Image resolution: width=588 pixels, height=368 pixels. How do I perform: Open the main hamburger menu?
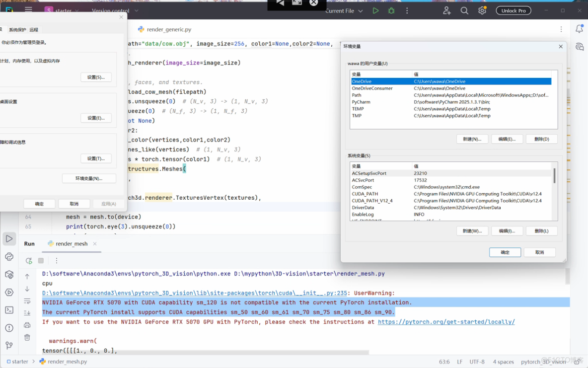[28, 10]
